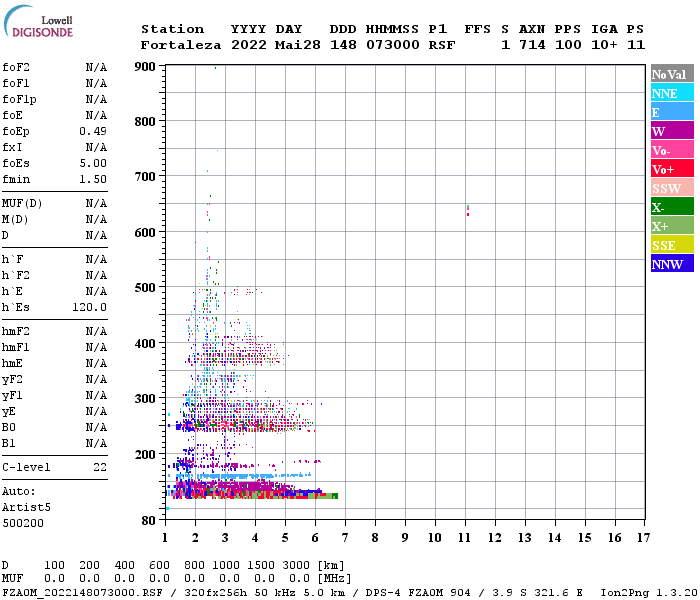
Task: Click the yF2 parameter label
Action: click(12, 380)
